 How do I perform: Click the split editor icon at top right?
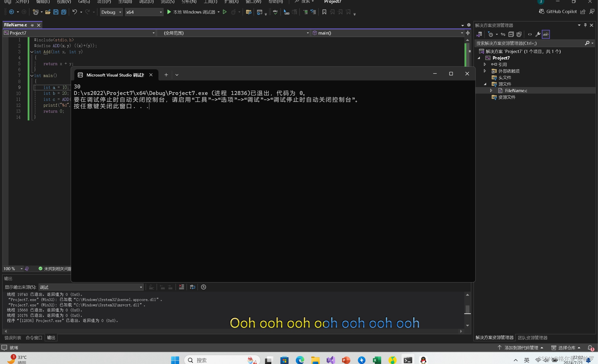[468, 33]
